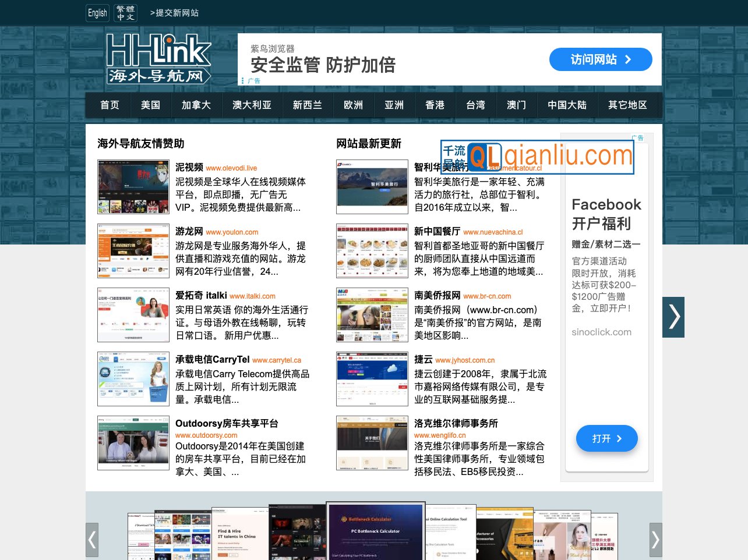Image resolution: width=748 pixels, height=560 pixels.
Task: Switch language to English
Action: click(x=97, y=12)
